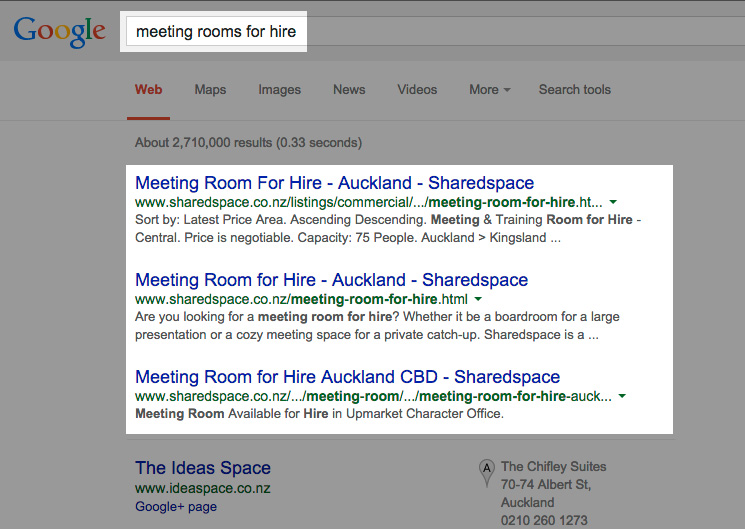
Task: Open dropdown arrow beside Auckland CBD result URL
Action: [622, 396]
